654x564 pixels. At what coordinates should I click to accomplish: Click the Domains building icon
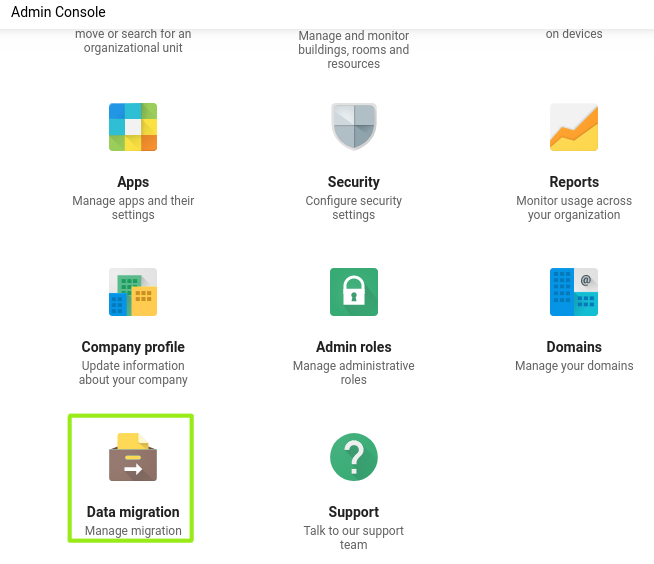574,292
